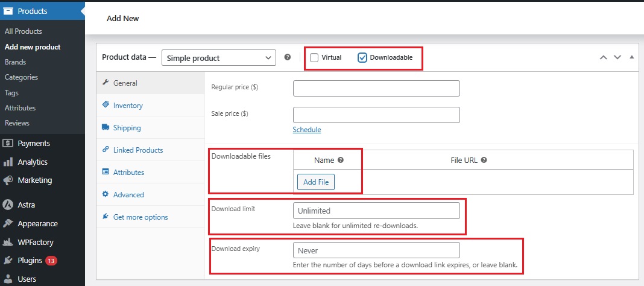Open Add new product submenu link
644x286 pixels.
click(33, 47)
